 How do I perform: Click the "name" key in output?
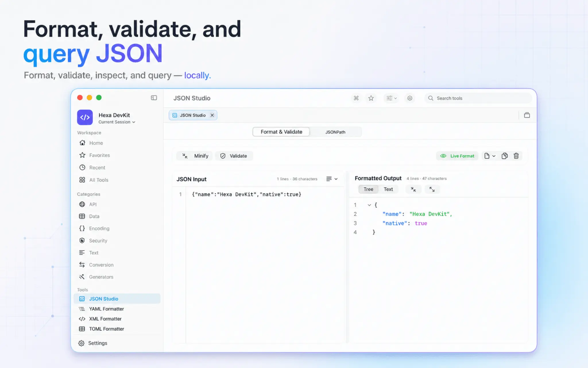392,214
